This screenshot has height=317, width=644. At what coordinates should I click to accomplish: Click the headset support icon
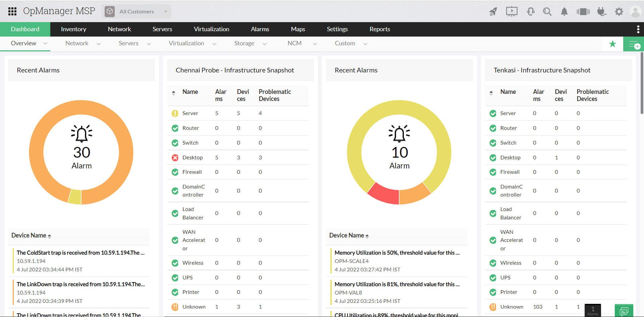[x=531, y=12]
